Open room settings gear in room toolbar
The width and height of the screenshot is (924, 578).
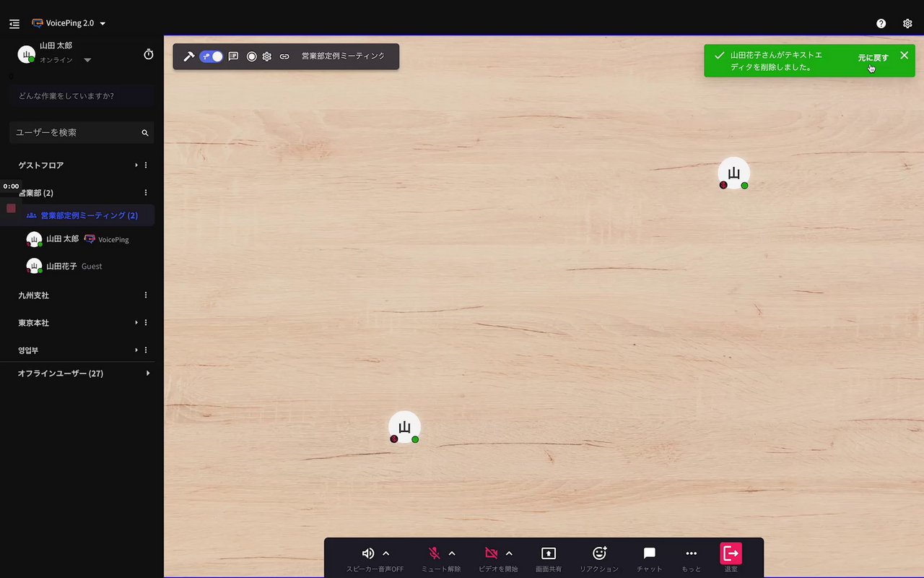point(267,56)
